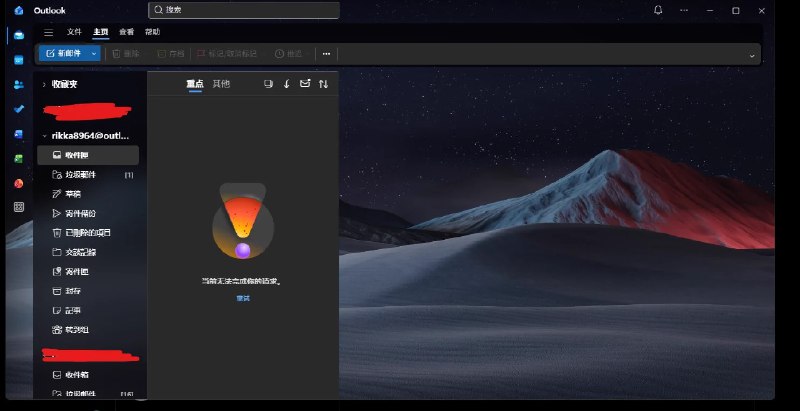The image size is (800, 411).
Task: Compose with the 新邮件 button
Action: pos(64,54)
